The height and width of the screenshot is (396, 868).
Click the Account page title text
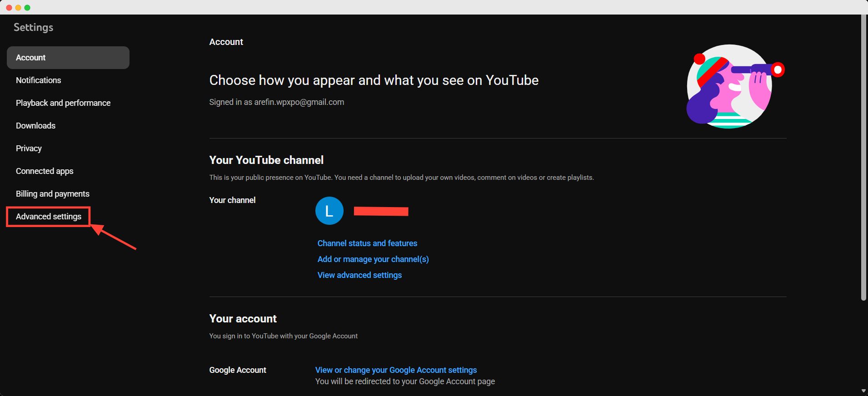226,42
